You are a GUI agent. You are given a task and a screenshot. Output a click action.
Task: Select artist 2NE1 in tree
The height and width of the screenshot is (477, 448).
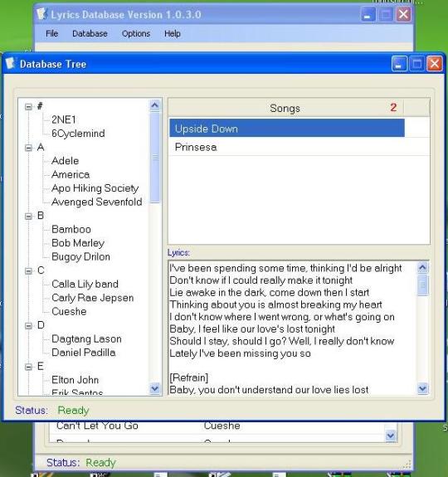point(64,119)
